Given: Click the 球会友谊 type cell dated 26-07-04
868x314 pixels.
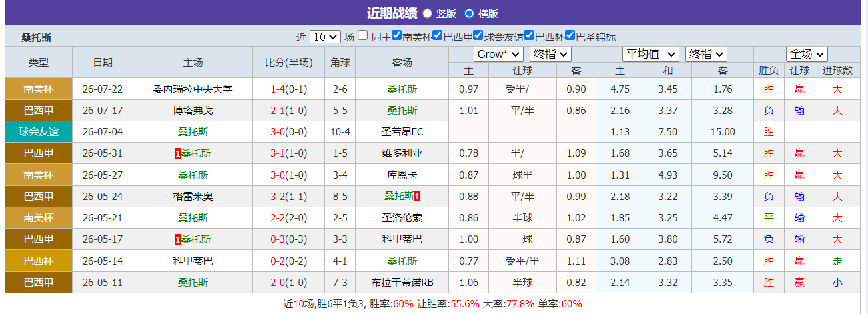Looking at the screenshot, I should click(38, 132).
